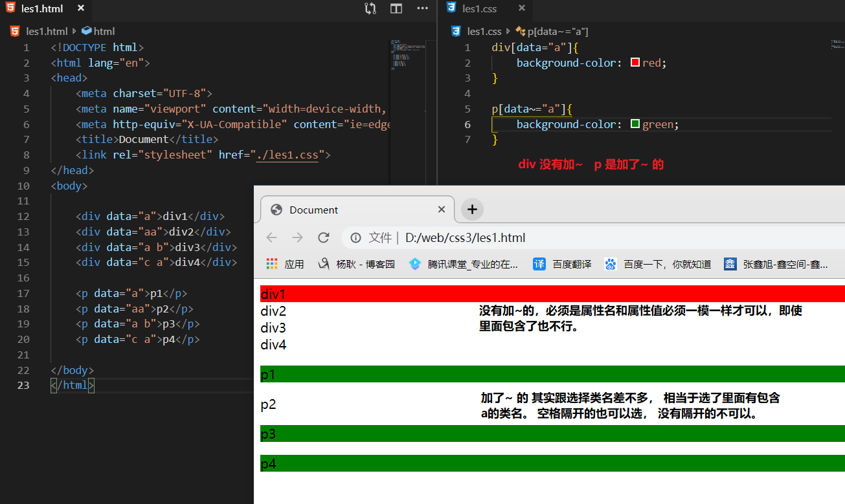
Task: Open the ./les1.css link in the href
Action: 287,155
